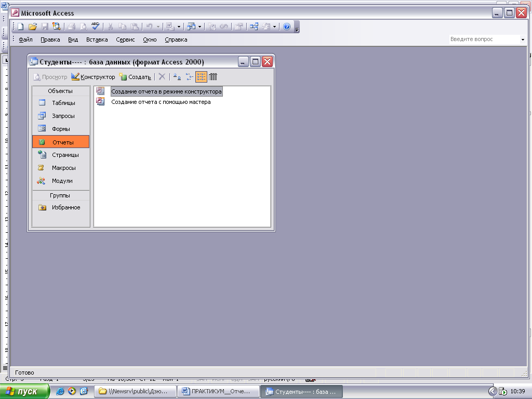The height and width of the screenshot is (399, 532).
Task: Click the OfficeLinks Word icon
Action: 170,26
